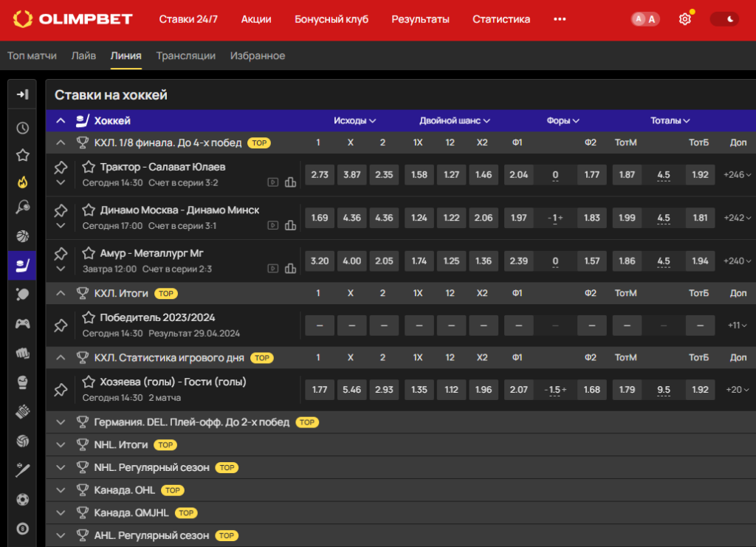The height and width of the screenshot is (547, 756).
Task: Collapse КХЛ. 1/8 финала league section
Action: 61,142
